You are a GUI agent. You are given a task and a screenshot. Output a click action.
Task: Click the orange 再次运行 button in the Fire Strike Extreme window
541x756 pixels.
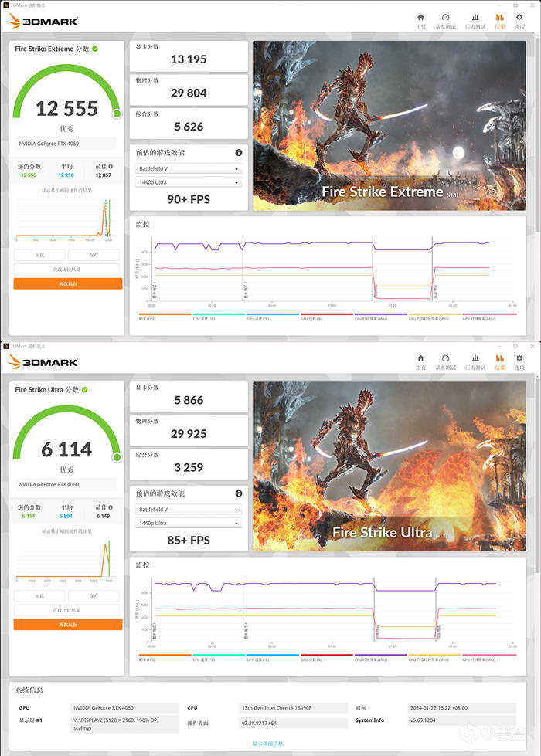(x=68, y=283)
